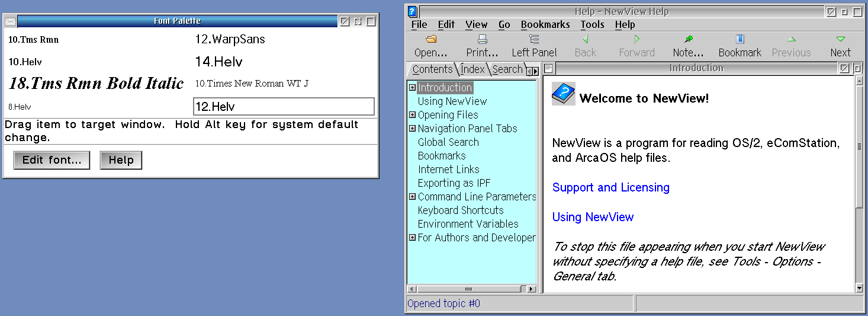Click the Font Palette system-menu icon
The height and width of the screenshot is (316, 868).
pyautogui.click(x=10, y=21)
